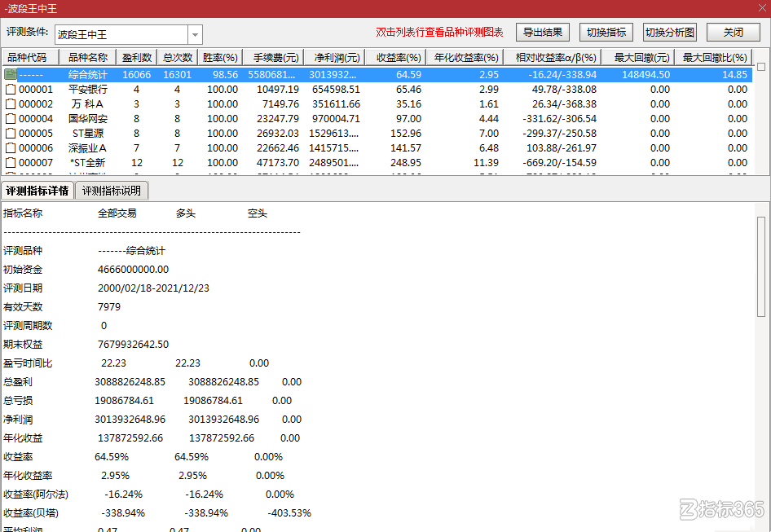
Task: Switch to the 评测指标详情 tab
Action: 37,191
